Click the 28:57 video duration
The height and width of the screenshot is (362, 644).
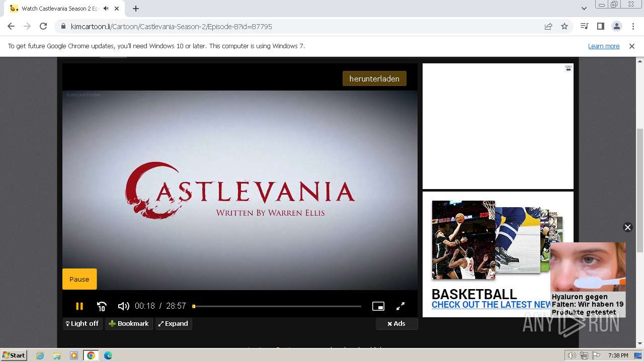176,306
